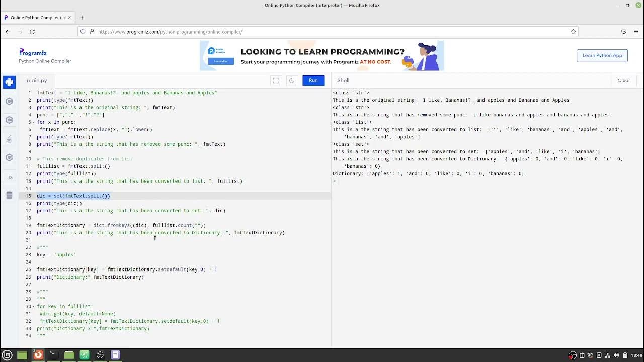Click line 23 key = 'apples' code
The image size is (644, 362).
tap(56, 254)
